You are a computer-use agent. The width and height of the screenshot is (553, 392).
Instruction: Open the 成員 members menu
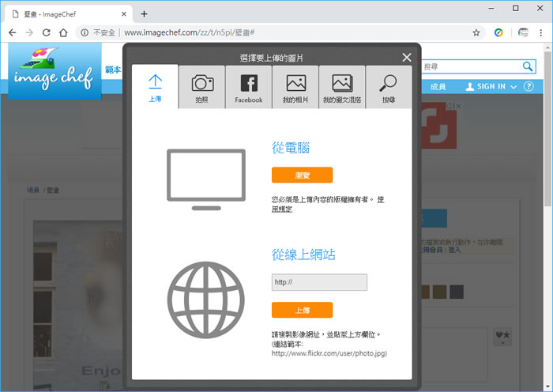pos(438,87)
